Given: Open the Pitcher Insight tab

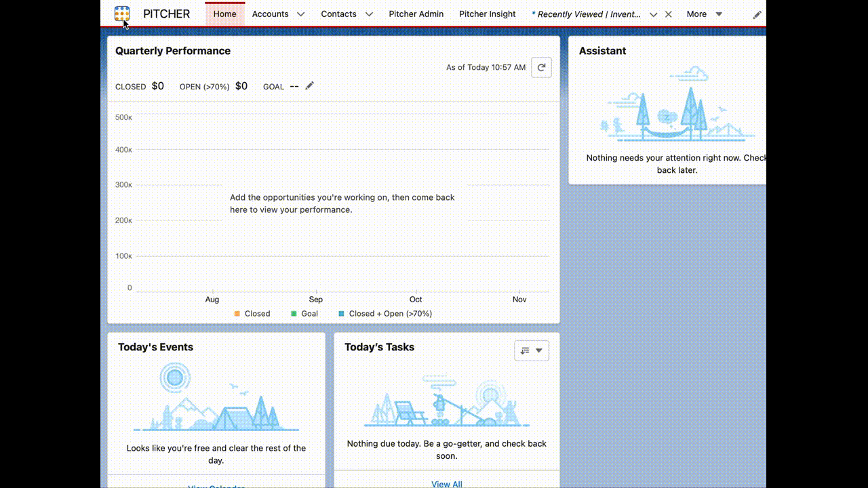Looking at the screenshot, I should coord(487,14).
